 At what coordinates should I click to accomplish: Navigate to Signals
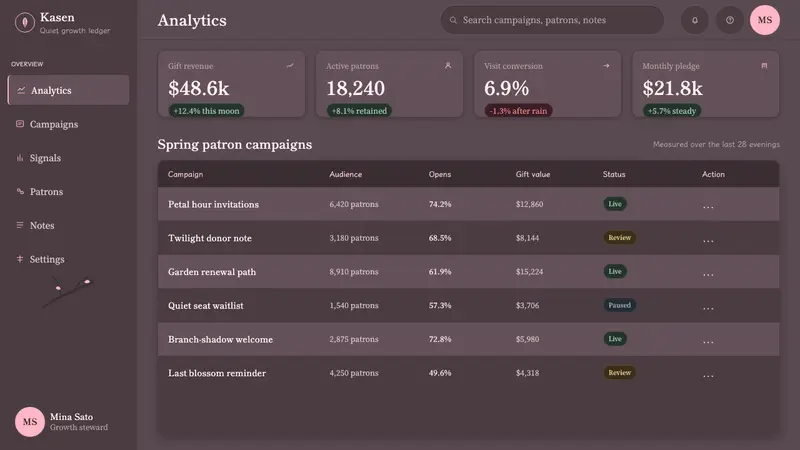click(68, 158)
